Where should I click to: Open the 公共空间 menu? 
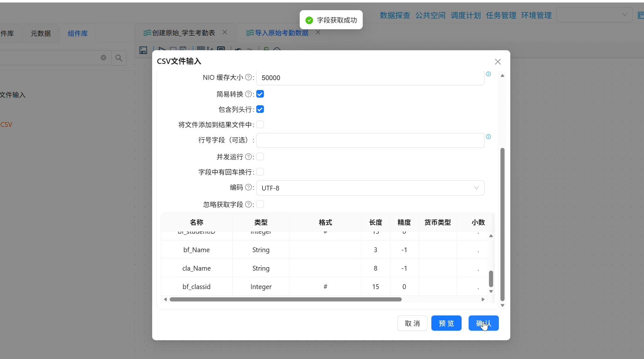click(430, 15)
